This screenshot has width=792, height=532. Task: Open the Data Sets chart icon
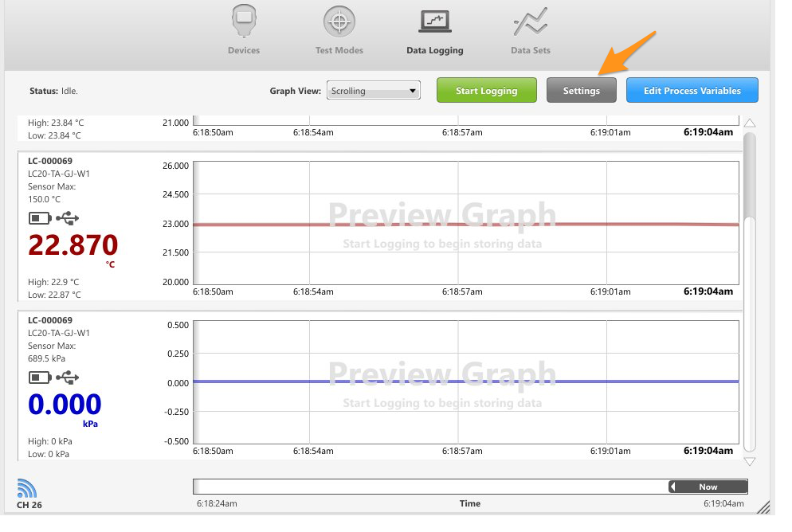[531, 22]
